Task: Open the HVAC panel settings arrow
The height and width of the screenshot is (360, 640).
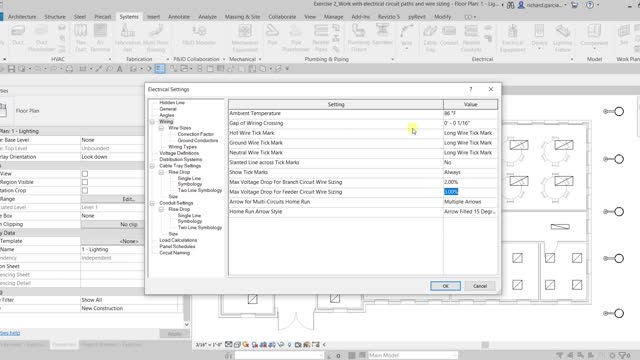Action: (x=109, y=59)
